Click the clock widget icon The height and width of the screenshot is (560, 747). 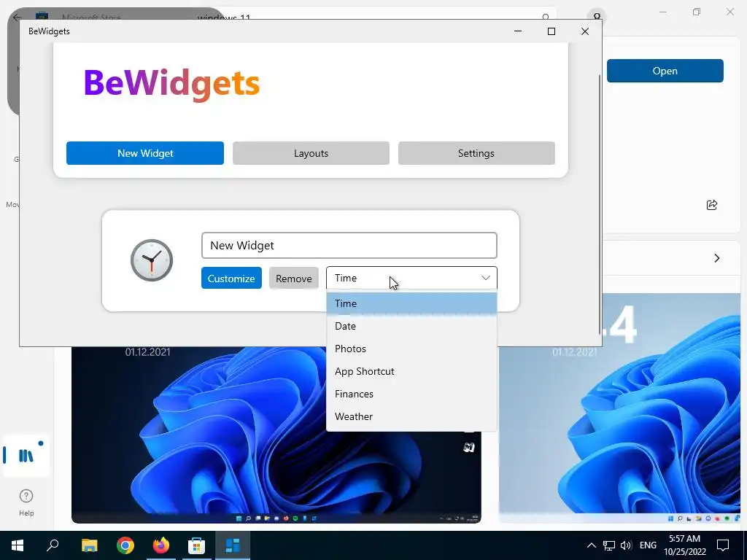click(x=152, y=260)
